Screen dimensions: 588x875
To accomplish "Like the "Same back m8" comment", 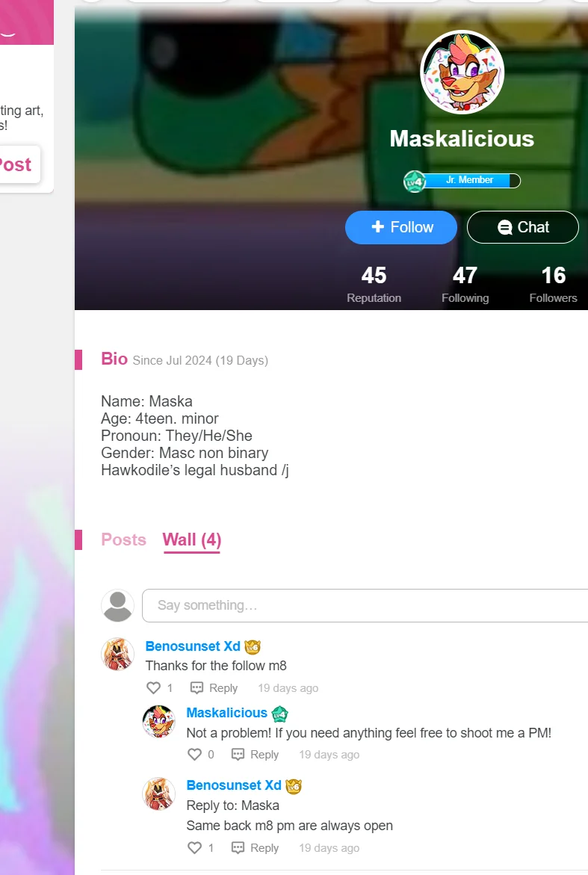I will pos(194,847).
